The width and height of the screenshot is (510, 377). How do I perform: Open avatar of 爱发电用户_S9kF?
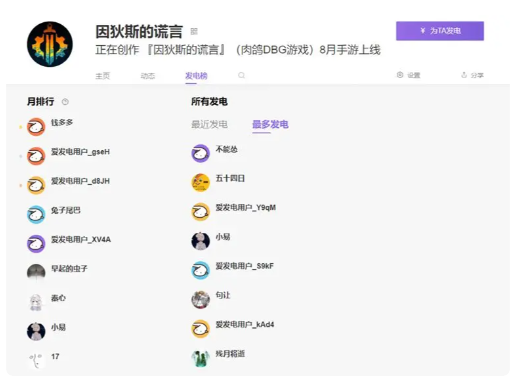click(201, 270)
